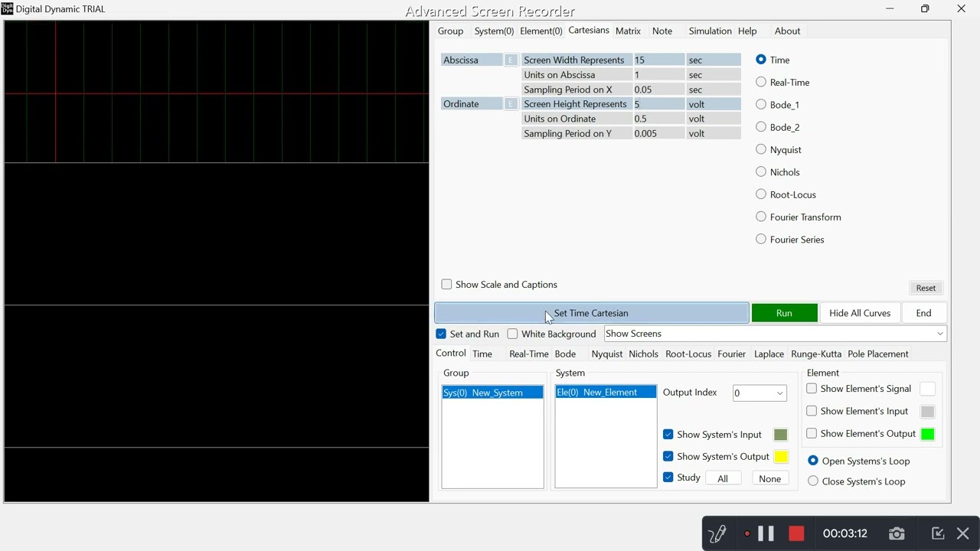Select the Time radio button
980x551 pixels.
pos(761,60)
